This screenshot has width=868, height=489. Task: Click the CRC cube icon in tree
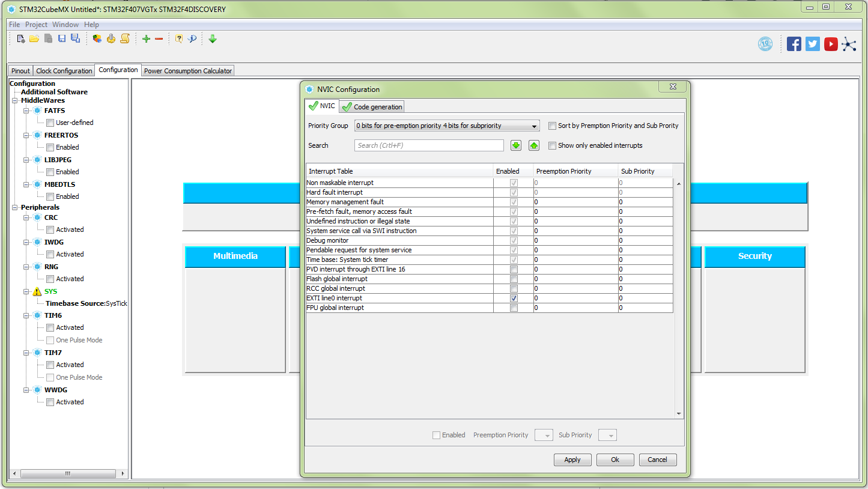coord(37,218)
